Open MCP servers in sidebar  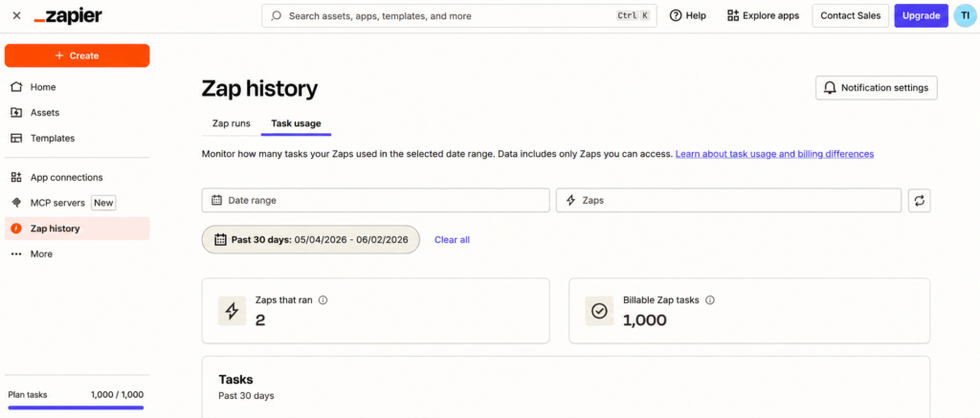(77, 203)
